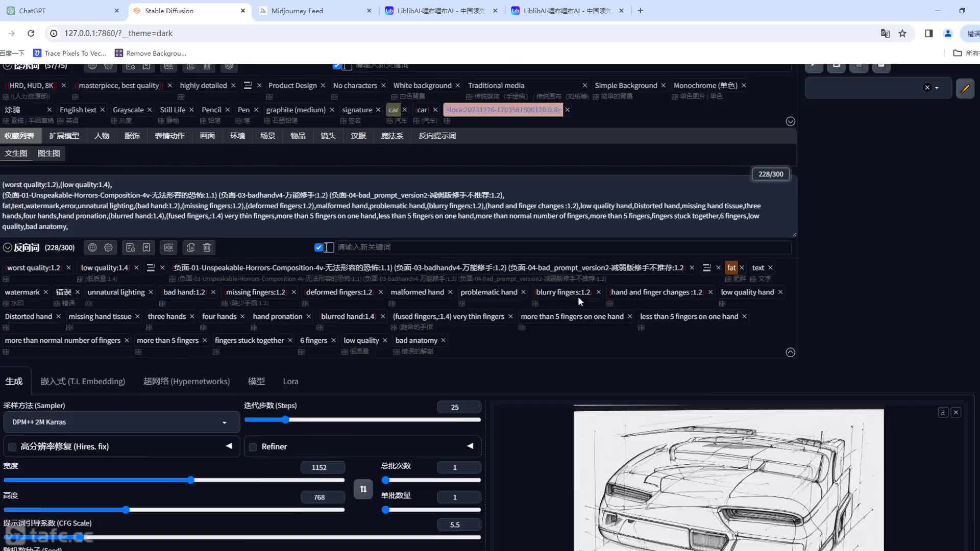Switch to the 人物 tab
This screenshot has width=980, height=551.
coord(102,136)
